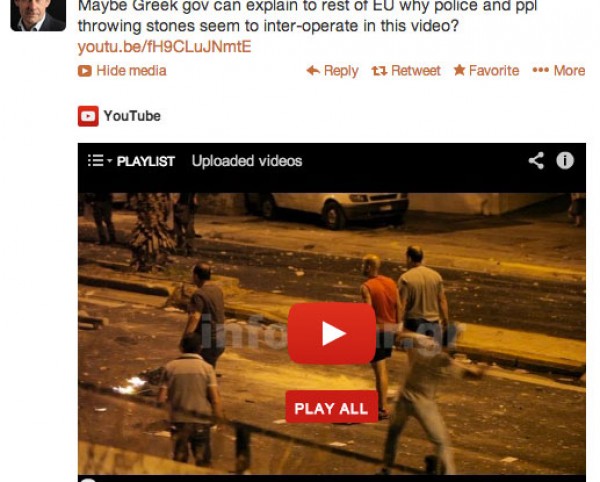Screen dimensions: 600x482
Task: Click the Retweet arrows icon
Action: pyautogui.click(x=379, y=71)
